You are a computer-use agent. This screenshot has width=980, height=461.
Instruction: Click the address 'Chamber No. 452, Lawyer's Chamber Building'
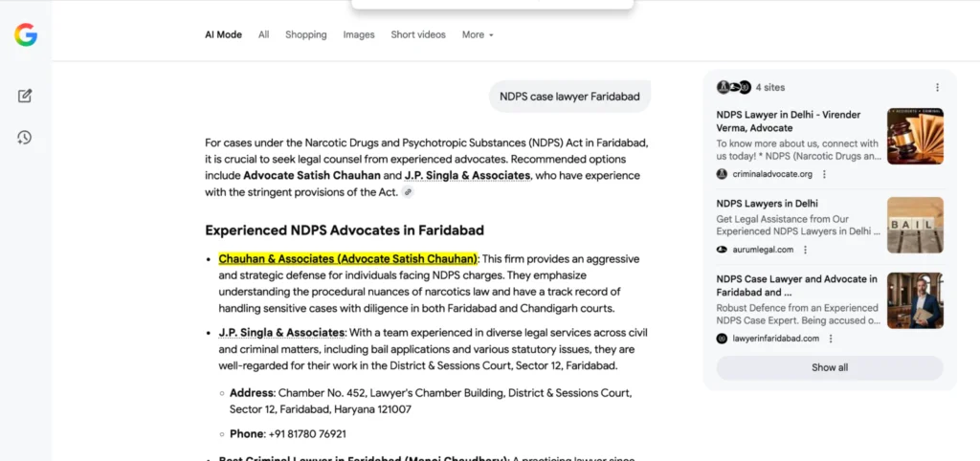(x=390, y=393)
